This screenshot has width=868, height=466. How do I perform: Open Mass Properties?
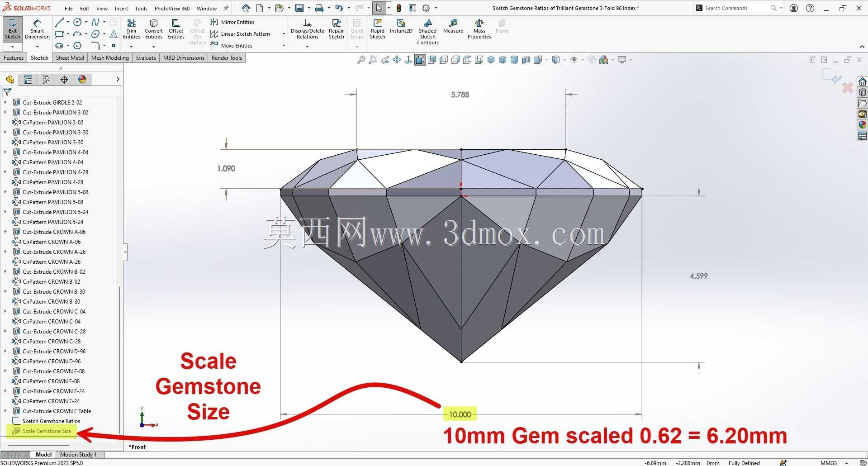[x=479, y=29]
